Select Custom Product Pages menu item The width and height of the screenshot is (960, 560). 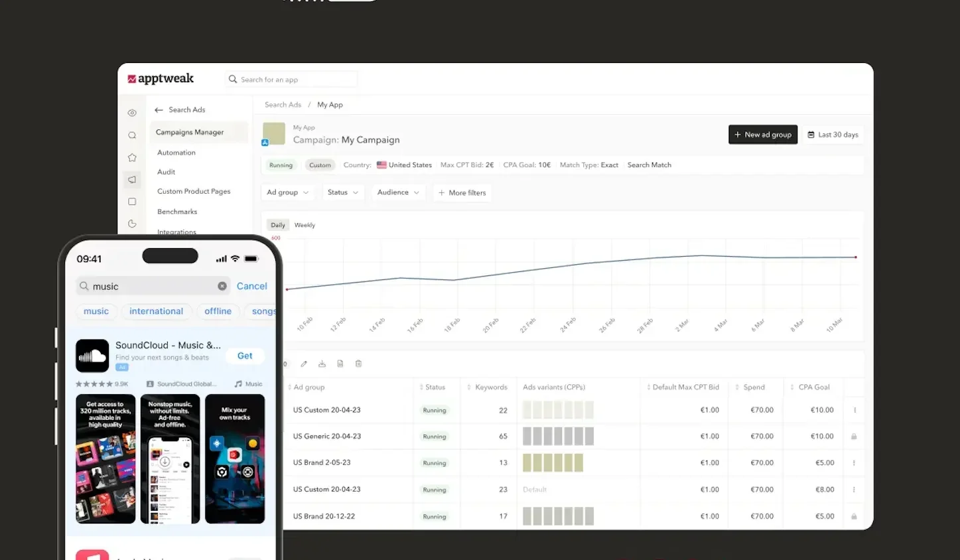(194, 191)
